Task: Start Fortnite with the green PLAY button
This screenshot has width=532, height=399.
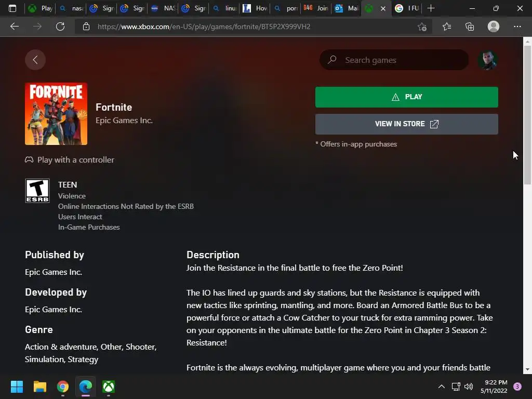Action: click(x=406, y=97)
